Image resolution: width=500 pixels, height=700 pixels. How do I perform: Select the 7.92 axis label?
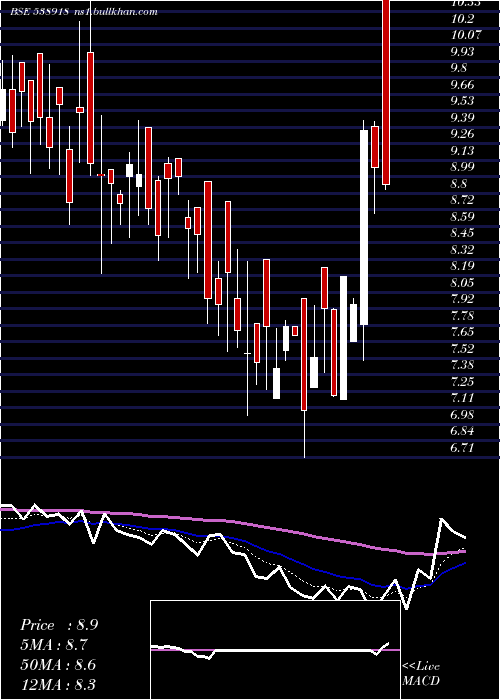click(x=462, y=299)
